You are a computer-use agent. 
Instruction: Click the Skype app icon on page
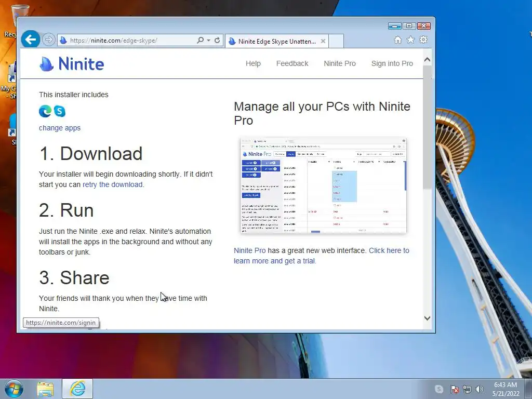60,111
